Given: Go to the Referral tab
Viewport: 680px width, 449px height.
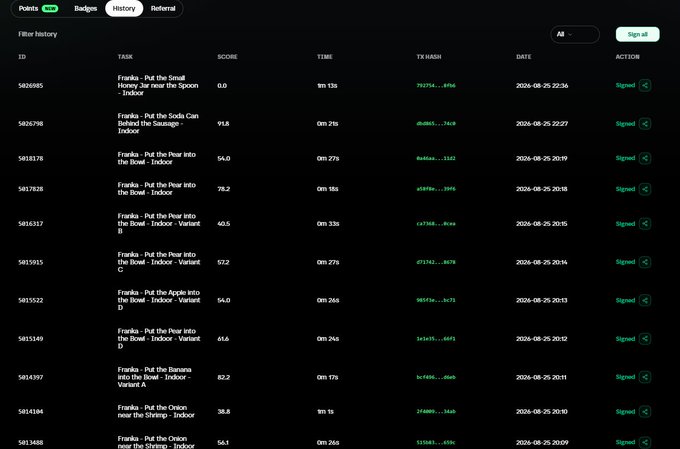Looking at the screenshot, I should 163,8.
